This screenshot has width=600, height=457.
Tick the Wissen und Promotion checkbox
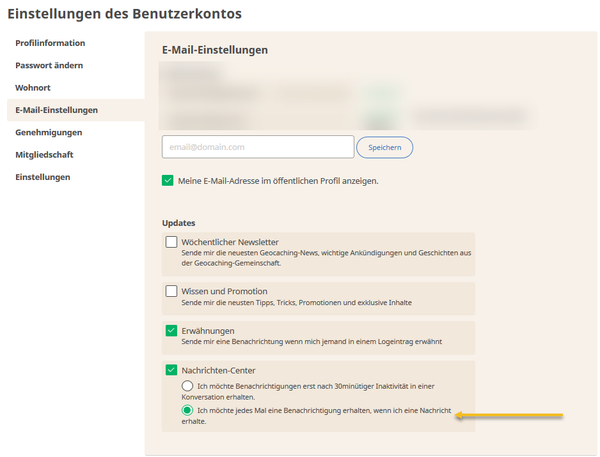(171, 291)
